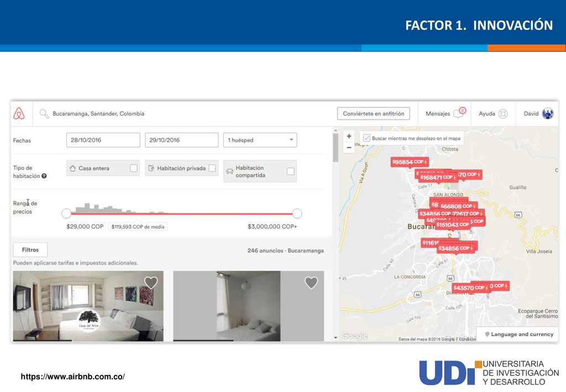Open the first listing photo with Casa del Árbol logo

point(88,306)
